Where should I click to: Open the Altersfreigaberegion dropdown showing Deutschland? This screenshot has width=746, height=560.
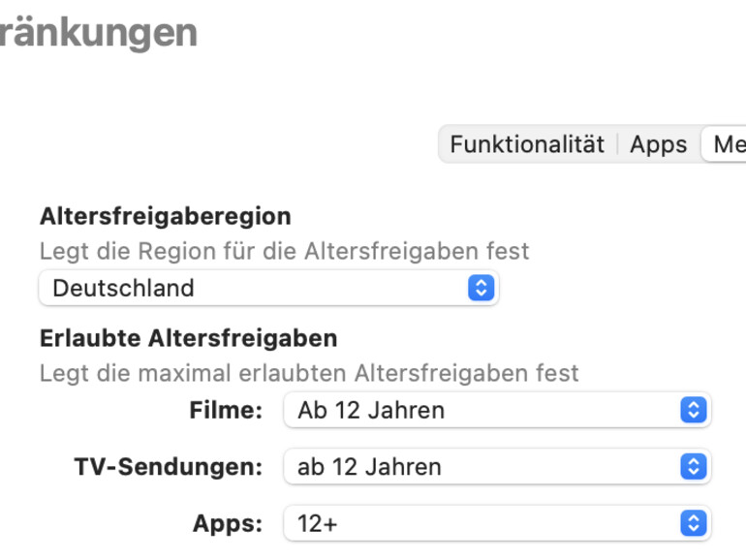coord(268,288)
